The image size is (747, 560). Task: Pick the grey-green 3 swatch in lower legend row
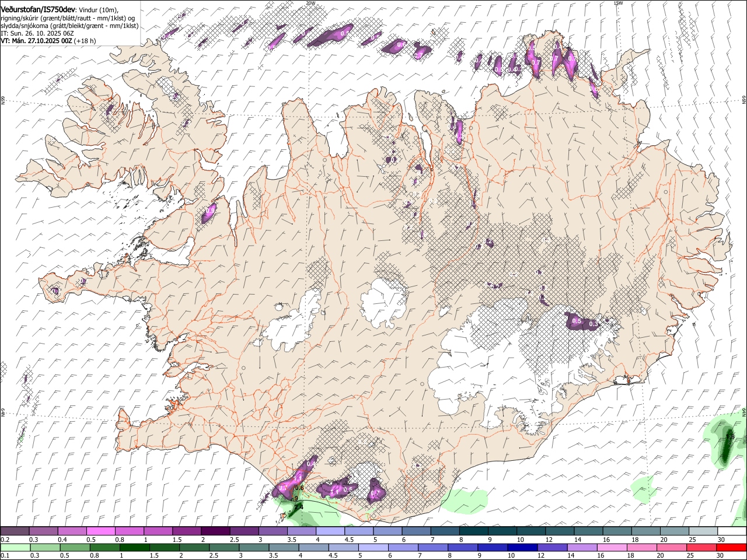tap(254, 547)
